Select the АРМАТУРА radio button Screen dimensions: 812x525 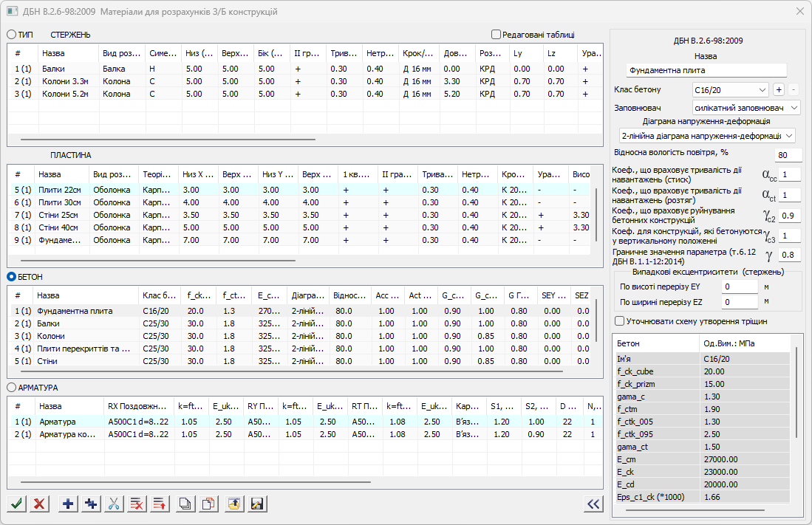click(x=12, y=387)
